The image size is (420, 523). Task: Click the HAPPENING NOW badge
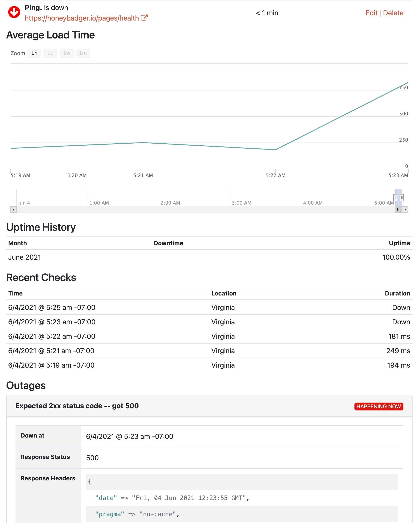pyautogui.click(x=379, y=406)
